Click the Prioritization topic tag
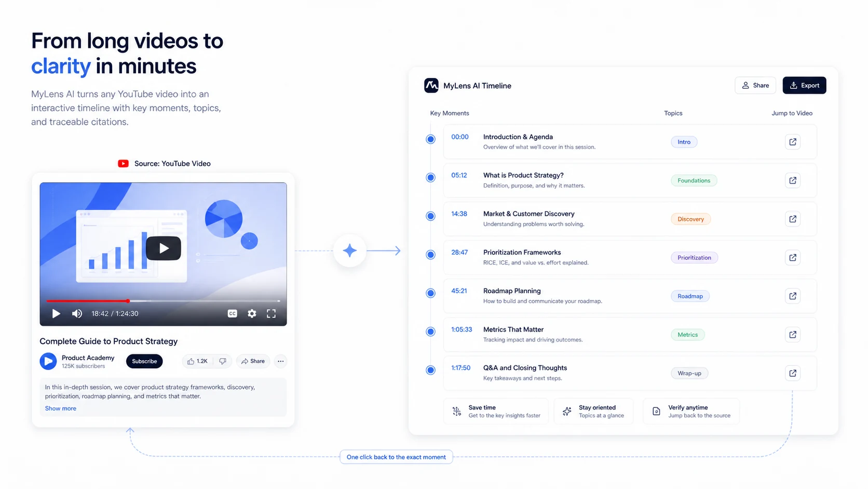The width and height of the screenshot is (868, 489). tap(694, 257)
